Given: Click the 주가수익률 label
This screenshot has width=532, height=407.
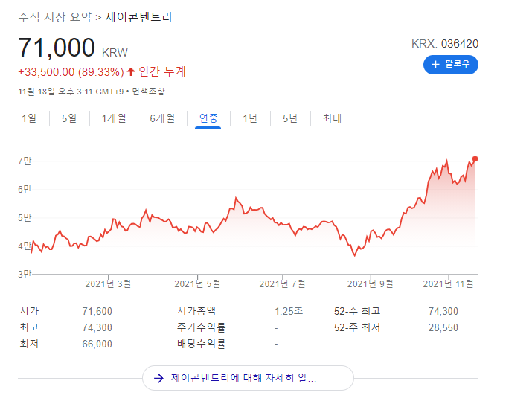Looking at the screenshot, I should (201, 327).
